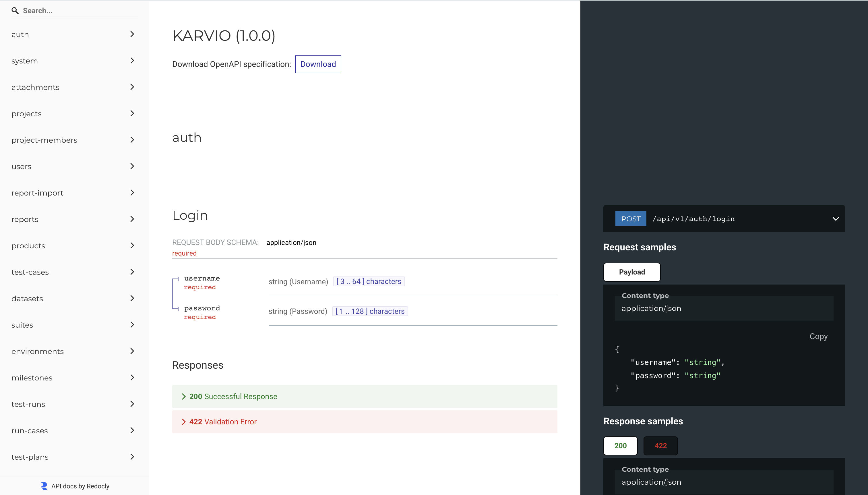This screenshot has width=868, height=495.
Task: Open test-cases in the sidebar
Action: pyautogui.click(x=74, y=272)
